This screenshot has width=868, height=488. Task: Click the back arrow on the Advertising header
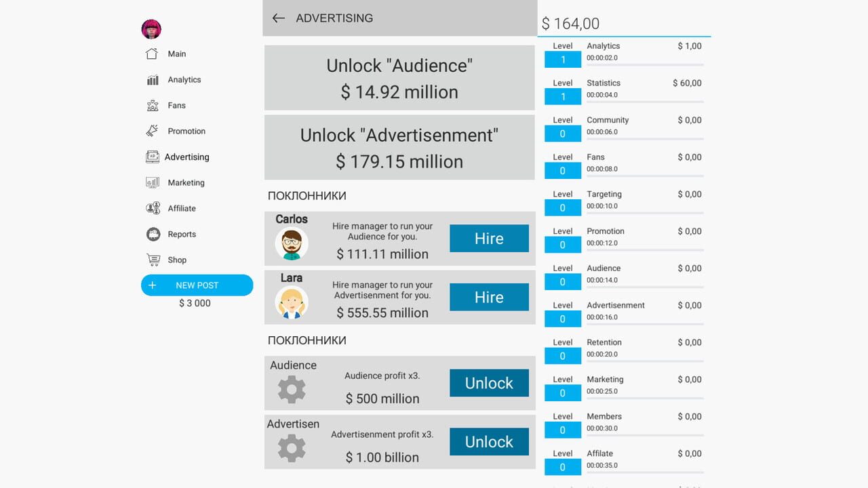point(279,18)
